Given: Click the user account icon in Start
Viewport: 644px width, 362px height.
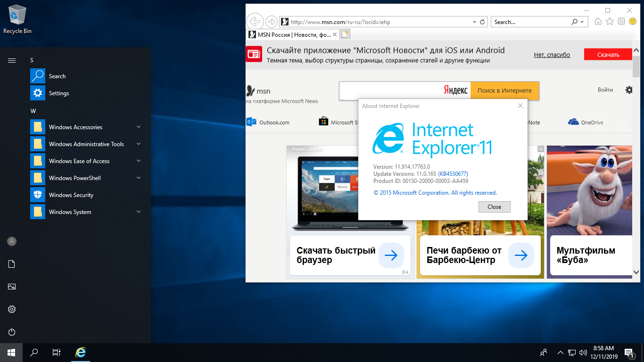Looking at the screenshot, I should [x=12, y=241].
